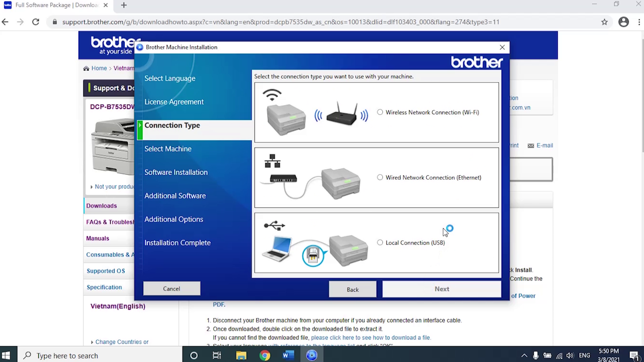Select Wired Network Connection (Ethernet)
Screen dimensions: 644x362
click(x=380, y=177)
